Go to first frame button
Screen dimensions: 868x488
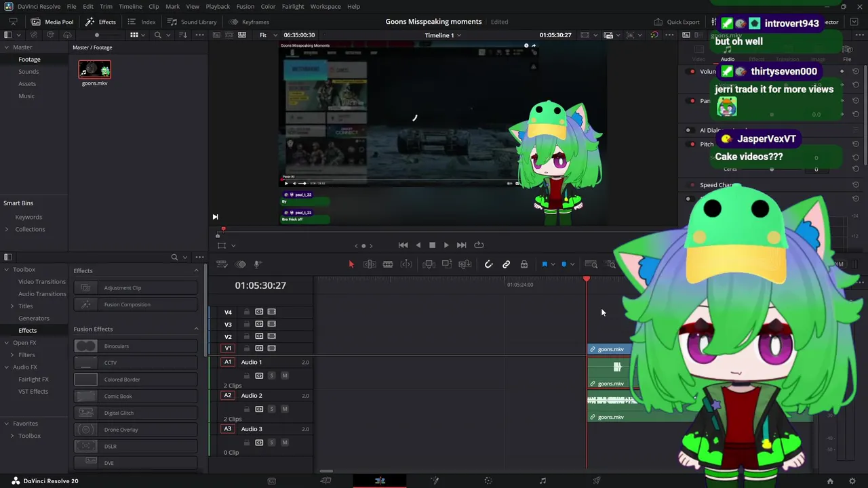click(x=403, y=245)
